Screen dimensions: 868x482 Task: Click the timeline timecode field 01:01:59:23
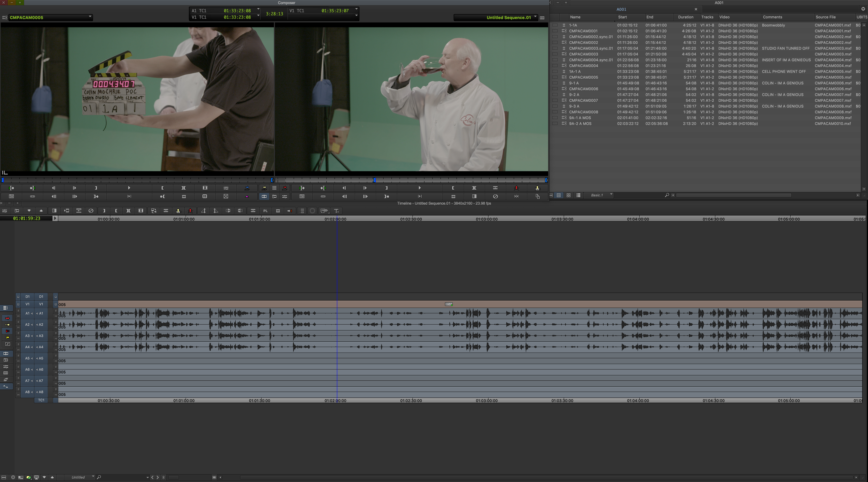click(x=27, y=218)
